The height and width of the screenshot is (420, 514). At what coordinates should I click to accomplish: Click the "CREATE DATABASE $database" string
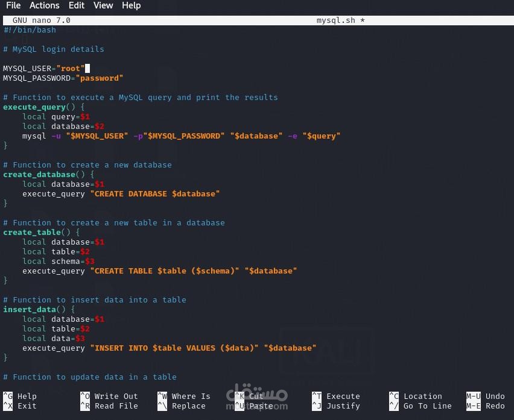pyautogui.click(x=154, y=194)
